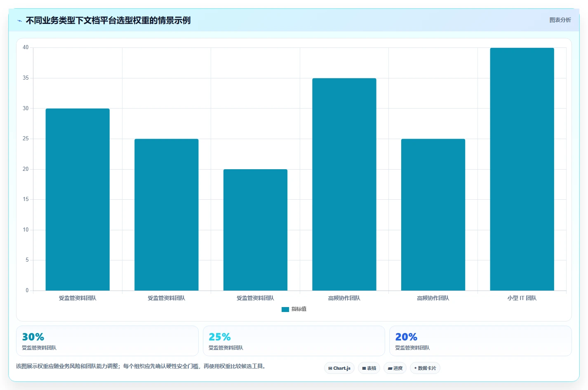Toggle the 指标值 legend color swatch
This screenshot has height=390, width=588.
285,309
